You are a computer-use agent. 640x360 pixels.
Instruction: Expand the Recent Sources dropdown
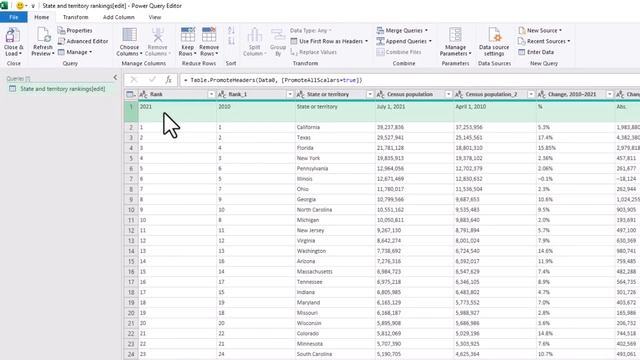569,41
